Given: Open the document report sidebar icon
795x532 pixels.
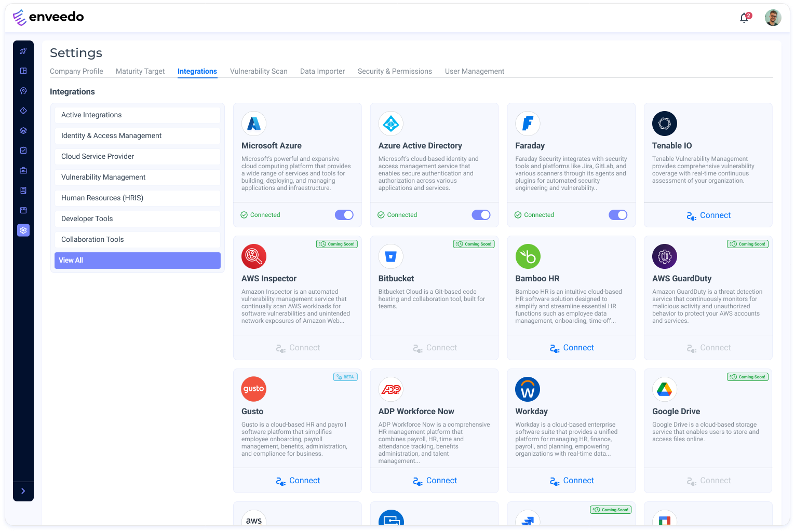Looking at the screenshot, I should click(23, 190).
